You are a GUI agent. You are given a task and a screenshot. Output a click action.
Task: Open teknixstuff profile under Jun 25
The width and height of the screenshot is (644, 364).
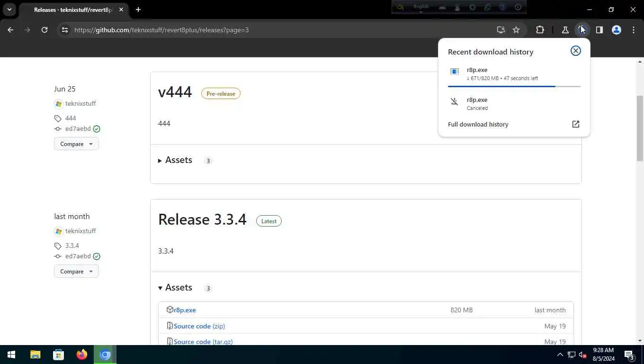click(x=80, y=103)
